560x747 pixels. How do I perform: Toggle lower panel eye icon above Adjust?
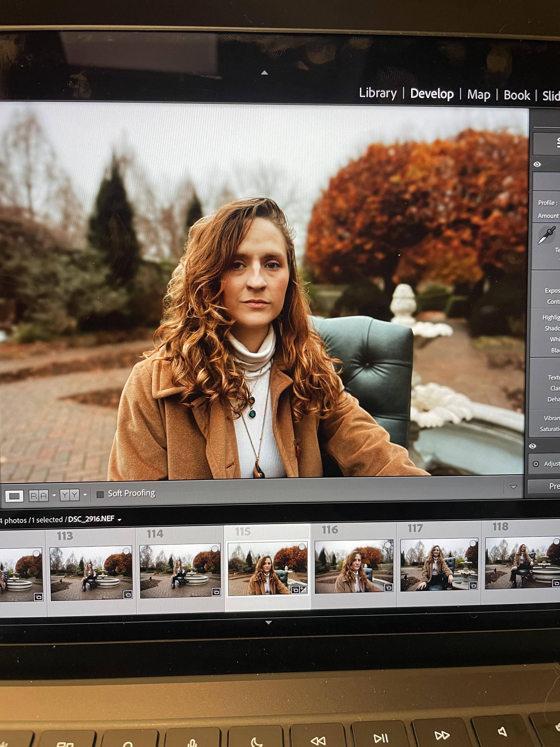[x=533, y=446]
